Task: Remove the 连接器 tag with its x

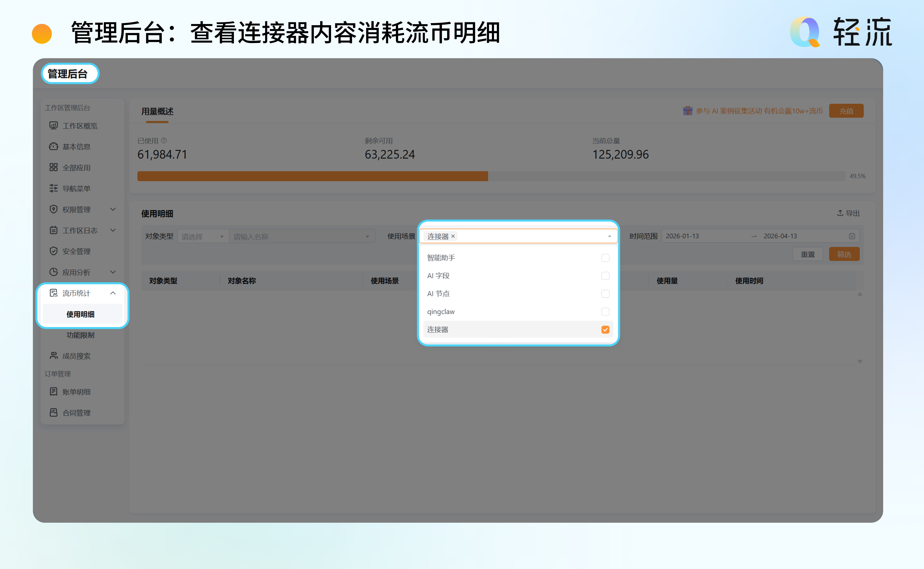Action: 453,236
